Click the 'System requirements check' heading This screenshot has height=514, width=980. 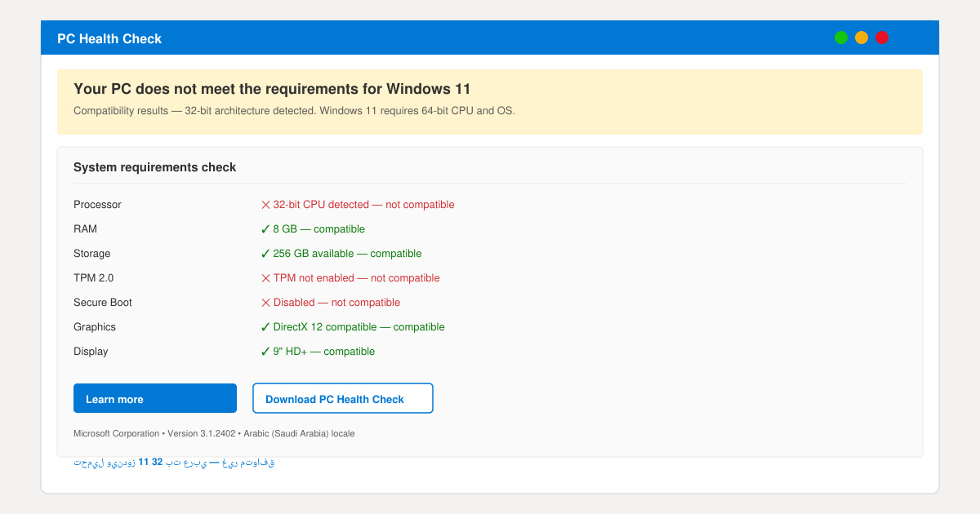154,167
